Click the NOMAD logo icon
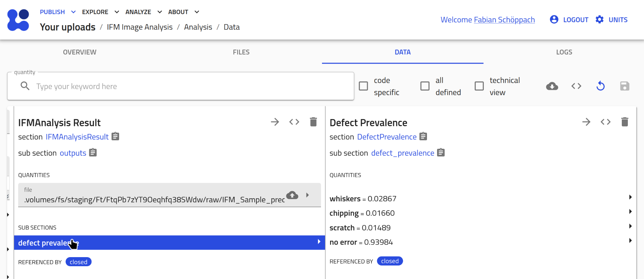The width and height of the screenshot is (644, 279). [18, 20]
